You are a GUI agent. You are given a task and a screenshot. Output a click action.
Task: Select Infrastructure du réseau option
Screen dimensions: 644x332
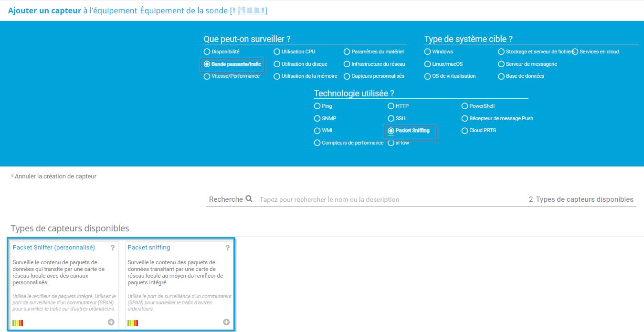pyautogui.click(x=347, y=64)
